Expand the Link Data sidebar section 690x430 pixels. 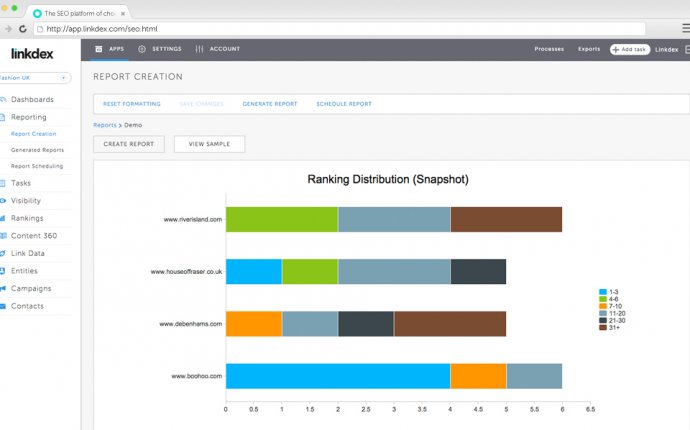pyautogui.click(x=27, y=253)
